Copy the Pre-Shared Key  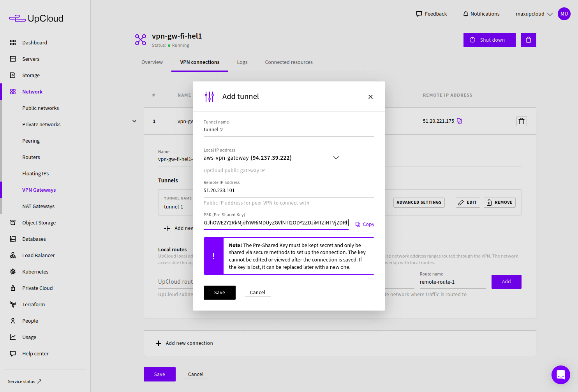point(365,224)
